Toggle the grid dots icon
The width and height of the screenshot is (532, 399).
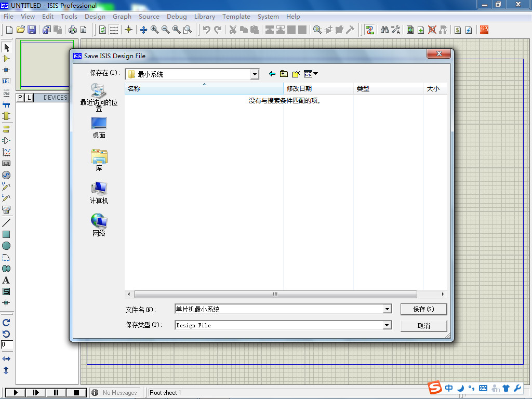coord(114,30)
